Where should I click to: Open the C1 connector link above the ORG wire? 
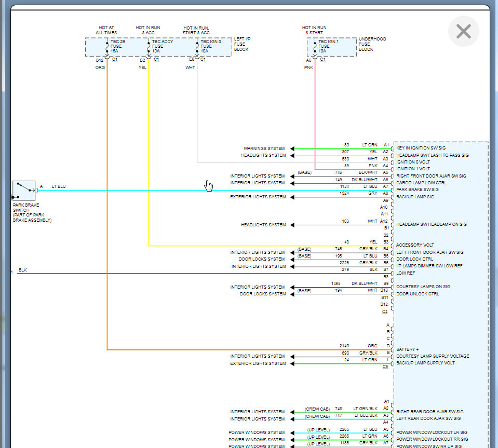pyautogui.click(x=114, y=58)
